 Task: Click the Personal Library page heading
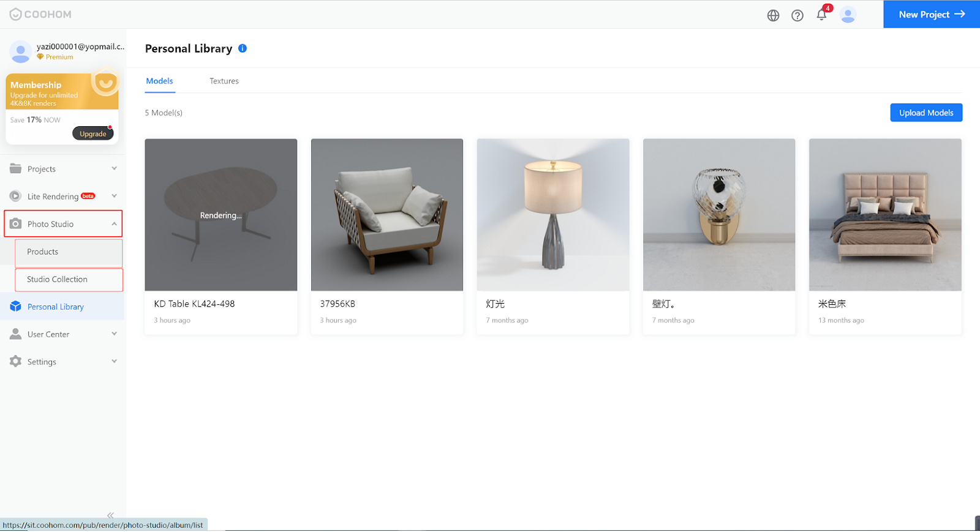189,48
